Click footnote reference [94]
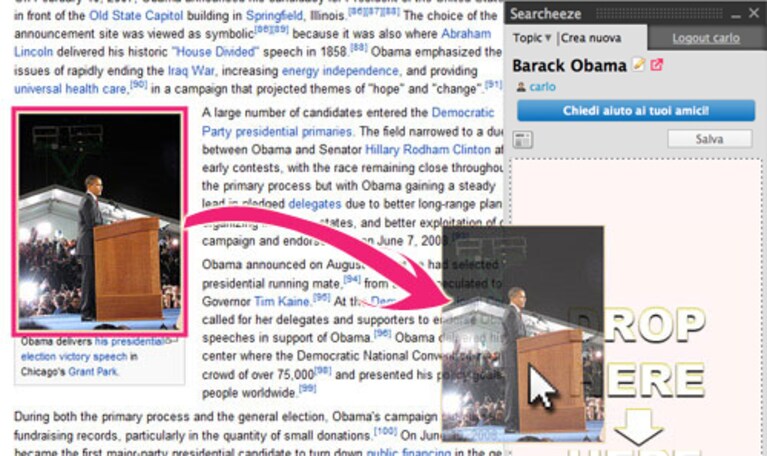Image resolution: width=767 pixels, height=456 pixels. 352,279
